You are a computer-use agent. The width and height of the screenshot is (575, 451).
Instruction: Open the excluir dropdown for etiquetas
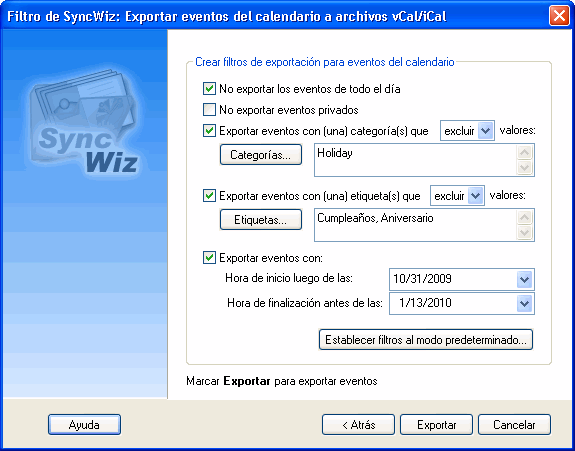coord(475,195)
